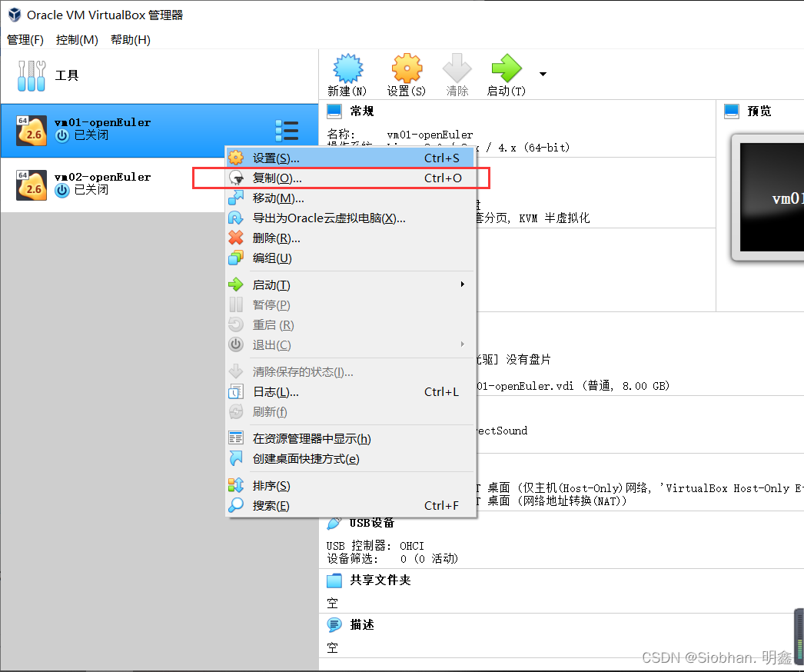Open the 管理(F) menu
The width and height of the screenshot is (804, 672).
[25, 40]
